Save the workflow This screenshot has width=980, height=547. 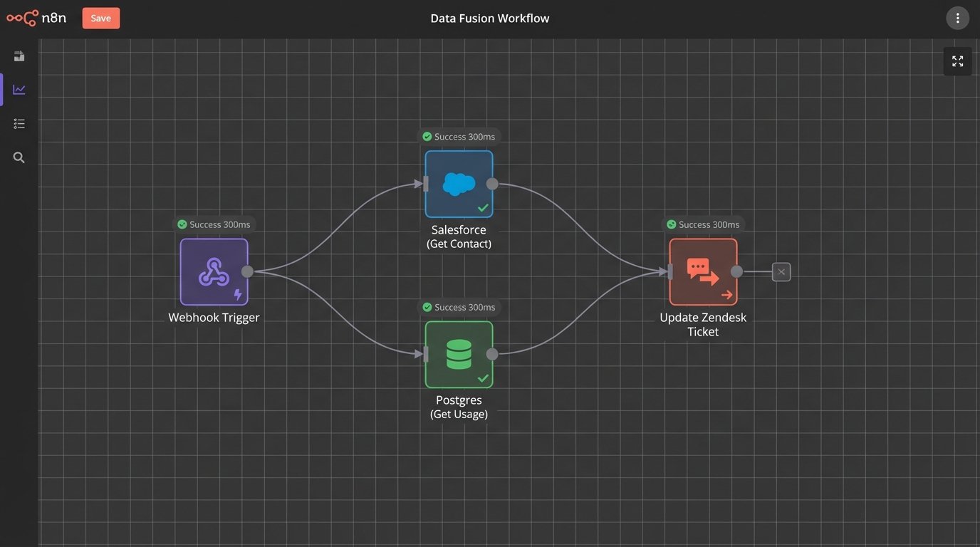click(x=101, y=18)
